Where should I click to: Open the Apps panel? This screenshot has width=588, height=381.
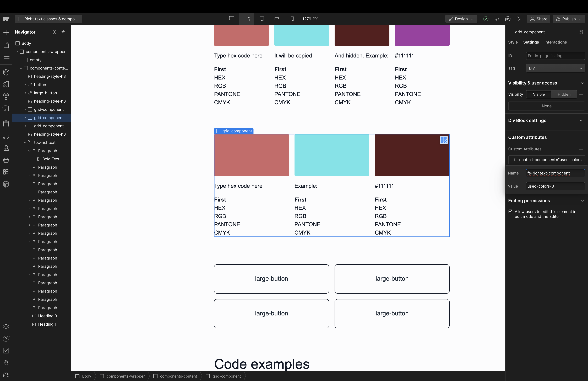click(x=6, y=172)
